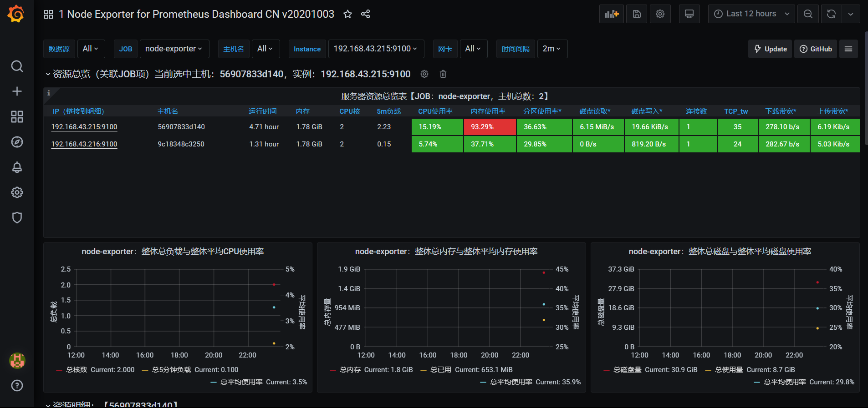The width and height of the screenshot is (868, 408).
Task: Open sidebar Explore compass icon
Action: point(17,142)
